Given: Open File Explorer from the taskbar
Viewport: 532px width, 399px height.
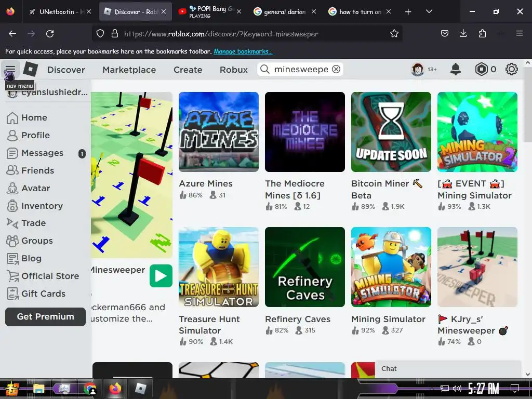Looking at the screenshot, I should [38, 389].
